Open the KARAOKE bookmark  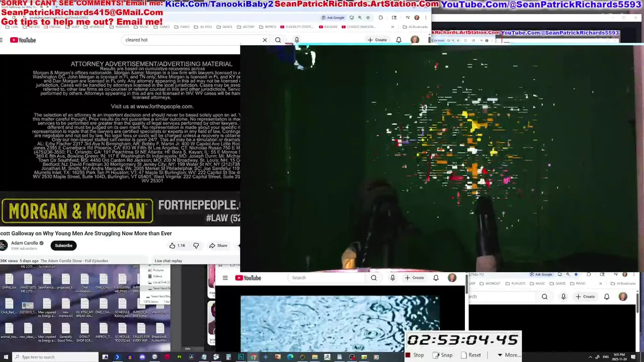(x=329, y=27)
